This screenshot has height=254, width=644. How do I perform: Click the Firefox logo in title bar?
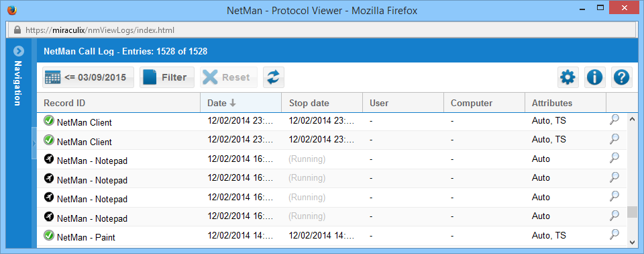tap(13, 10)
